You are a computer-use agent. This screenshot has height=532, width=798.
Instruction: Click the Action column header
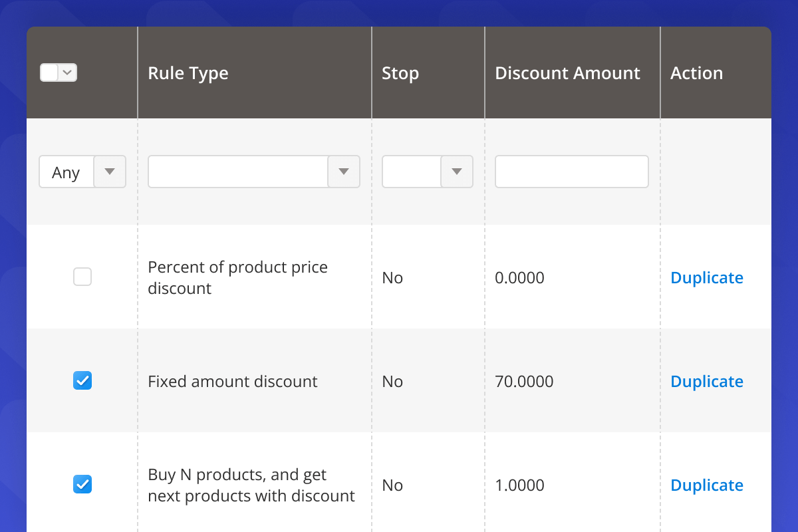[x=696, y=73]
